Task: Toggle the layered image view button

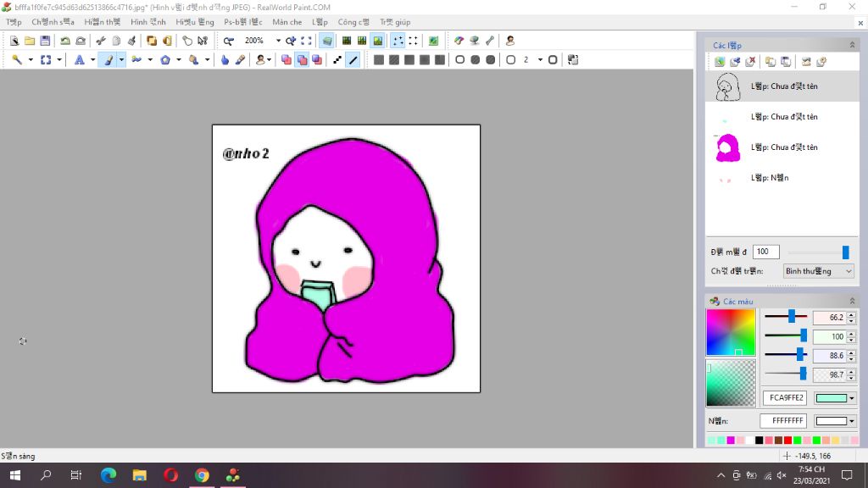Action: (327, 41)
